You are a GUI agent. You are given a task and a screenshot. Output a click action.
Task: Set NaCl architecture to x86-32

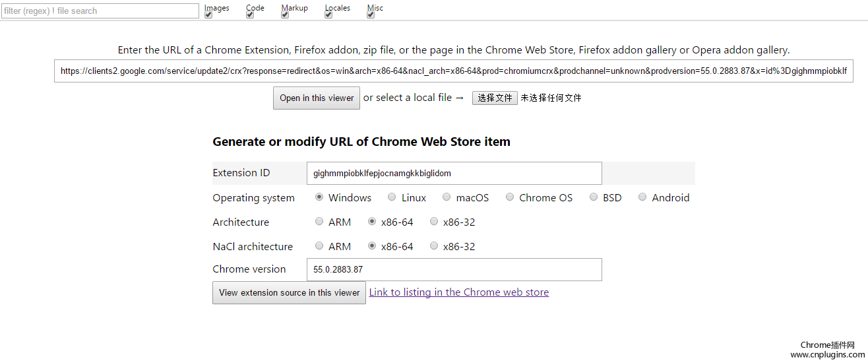434,246
